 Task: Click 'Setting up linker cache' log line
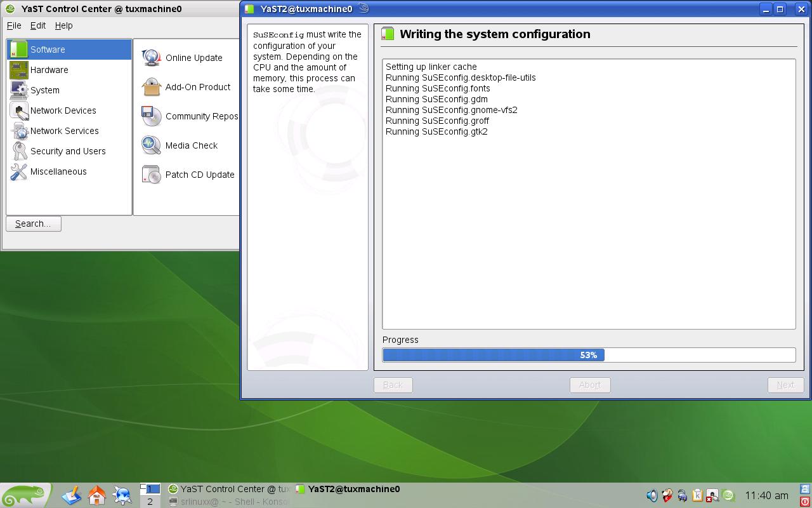431,67
